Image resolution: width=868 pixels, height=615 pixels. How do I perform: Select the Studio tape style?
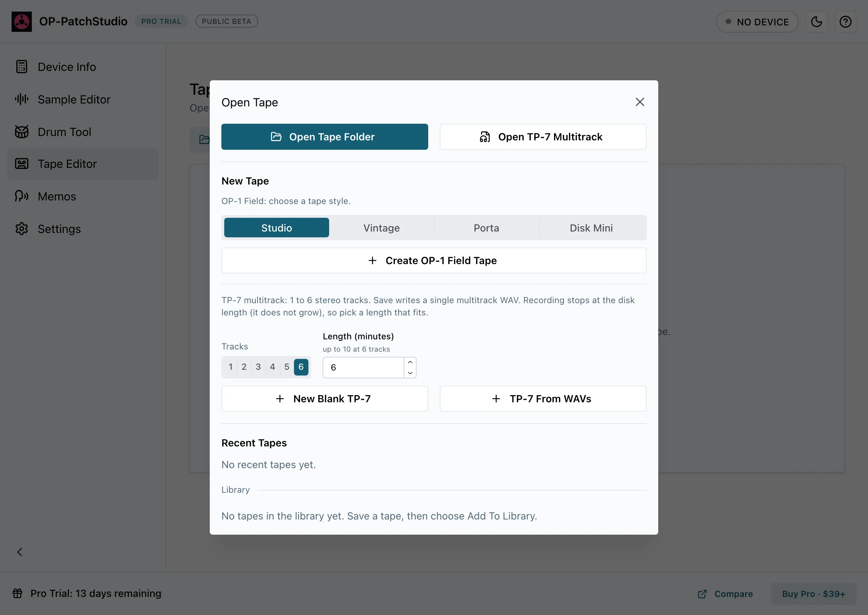point(276,228)
